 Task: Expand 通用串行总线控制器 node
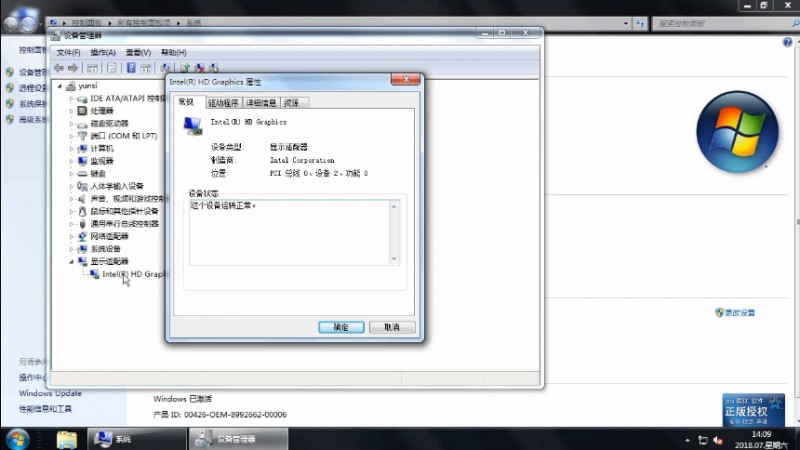(71, 224)
